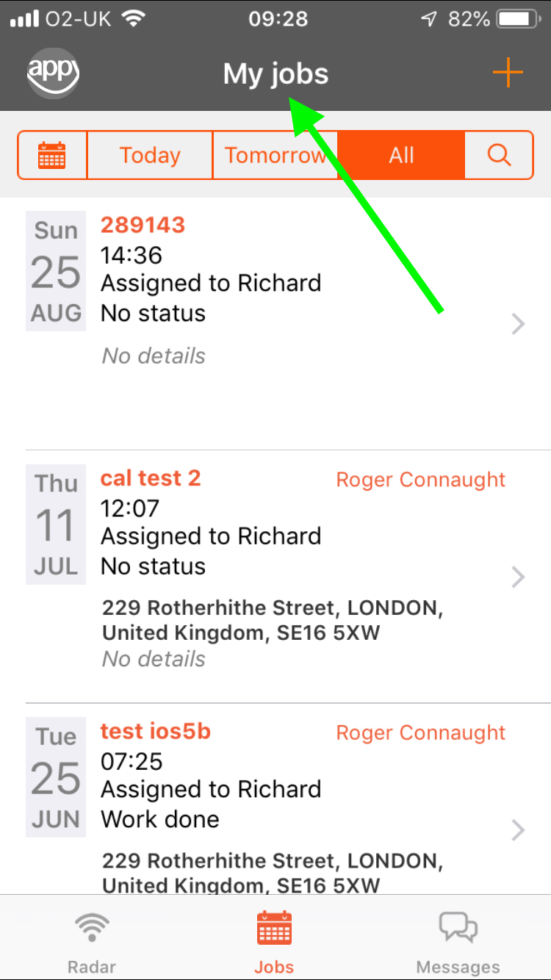Tap the My jobs header title
This screenshot has height=980, width=551.
click(x=275, y=74)
